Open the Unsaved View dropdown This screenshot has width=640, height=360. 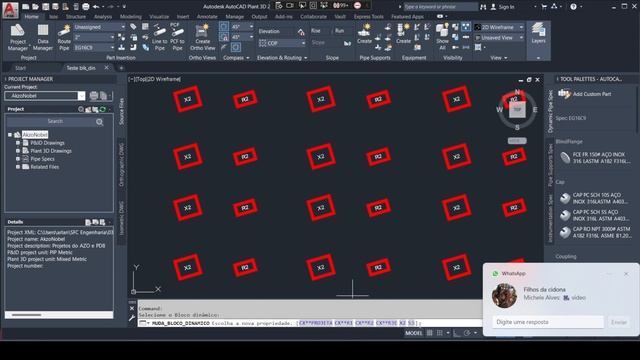(x=498, y=38)
